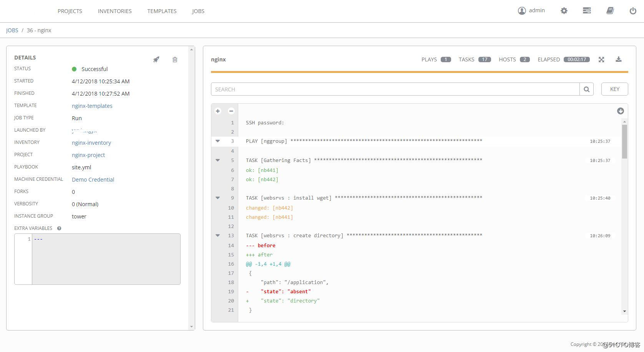Screen dimensions: 644x352
Task: Log out with the power icon
Action: coord(633,11)
